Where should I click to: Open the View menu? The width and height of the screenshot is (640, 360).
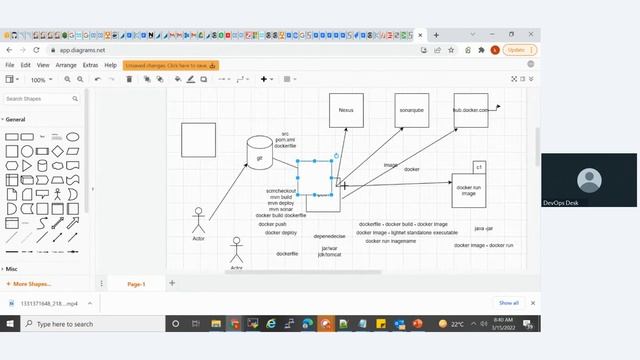[43, 65]
